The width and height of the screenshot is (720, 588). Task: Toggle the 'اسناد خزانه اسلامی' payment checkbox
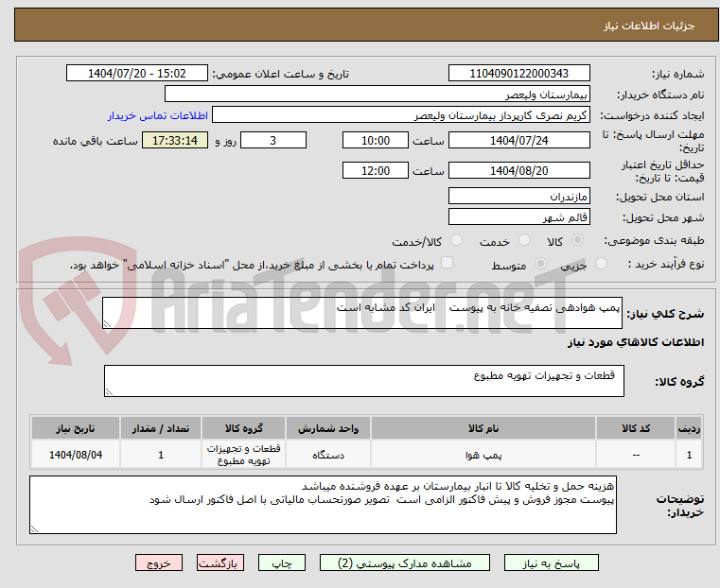tap(447, 263)
